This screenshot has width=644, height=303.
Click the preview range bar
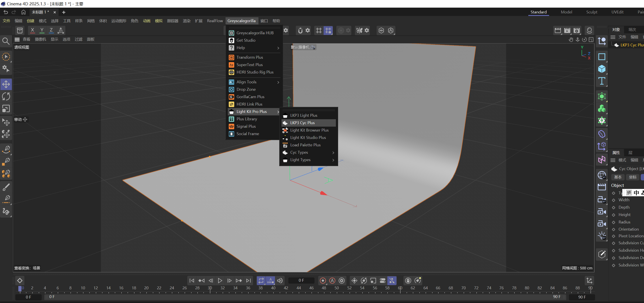305,297
